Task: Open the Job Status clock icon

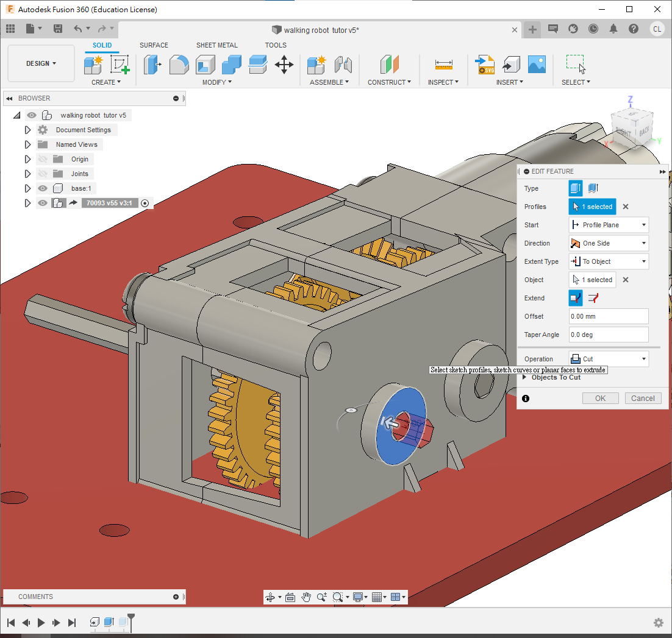Action: [593, 29]
